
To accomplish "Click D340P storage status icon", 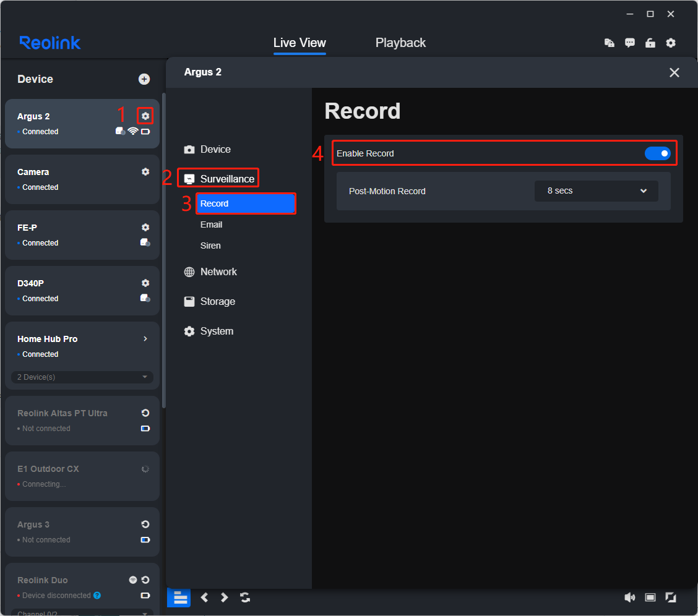I will point(145,298).
